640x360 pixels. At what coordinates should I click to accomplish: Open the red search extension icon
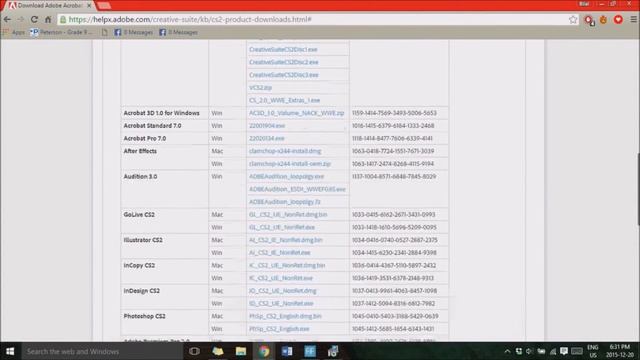(x=589, y=20)
